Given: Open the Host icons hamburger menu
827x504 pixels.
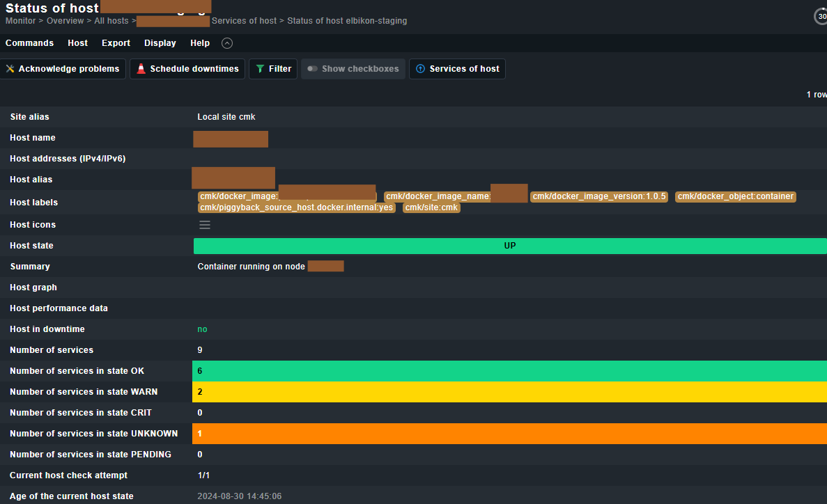Looking at the screenshot, I should click(205, 225).
